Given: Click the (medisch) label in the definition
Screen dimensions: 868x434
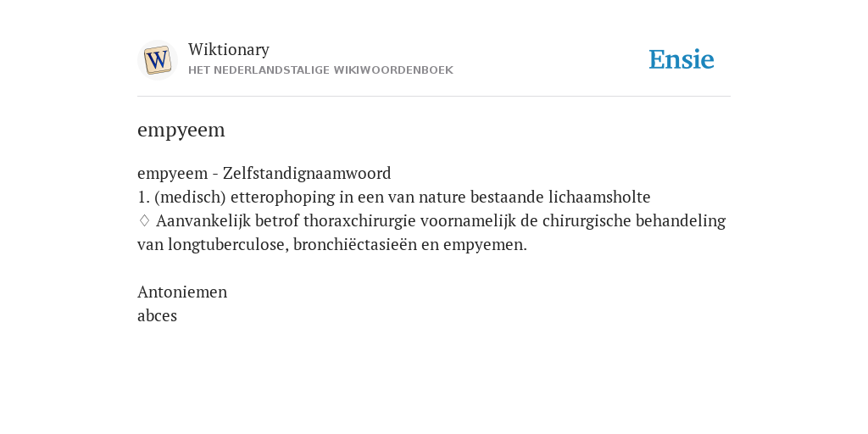Looking at the screenshot, I should [191, 197].
